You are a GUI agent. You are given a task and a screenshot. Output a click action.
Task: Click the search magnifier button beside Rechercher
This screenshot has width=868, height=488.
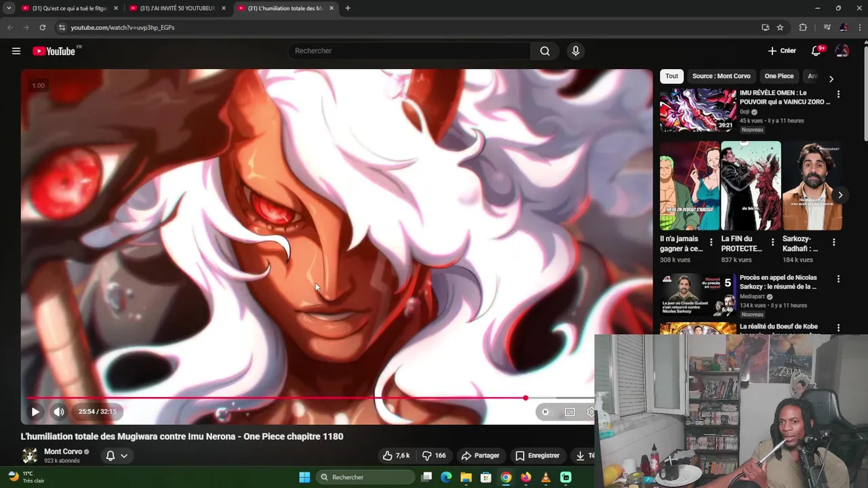pyautogui.click(x=545, y=51)
